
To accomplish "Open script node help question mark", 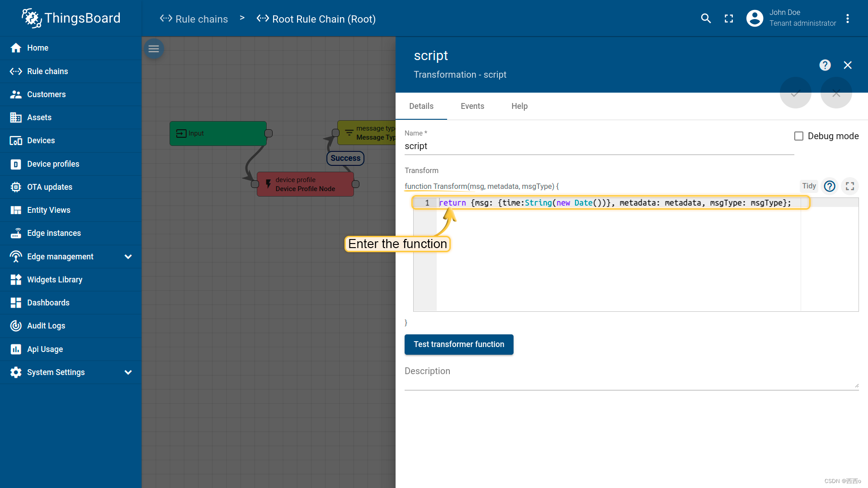I will point(825,65).
